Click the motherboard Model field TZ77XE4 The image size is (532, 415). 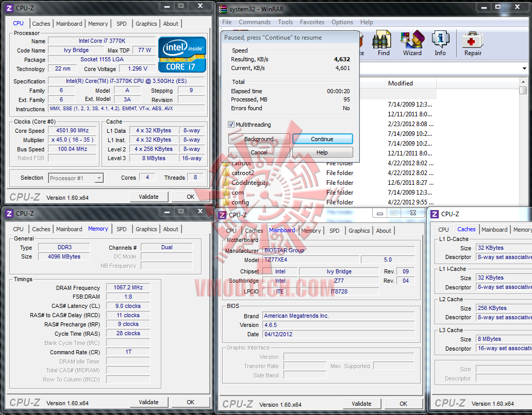(311, 260)
